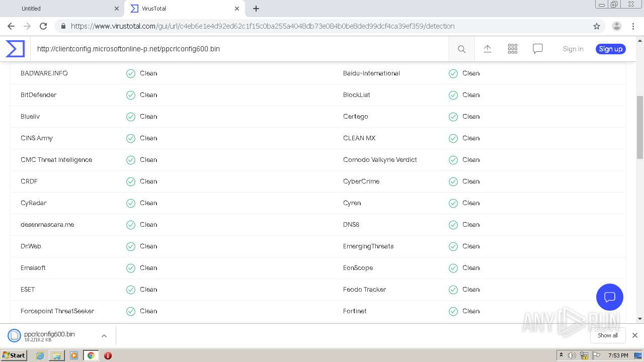Show hidden tray icons arrow
This screenshot has width=644, height=362.
tap(561, 355)
